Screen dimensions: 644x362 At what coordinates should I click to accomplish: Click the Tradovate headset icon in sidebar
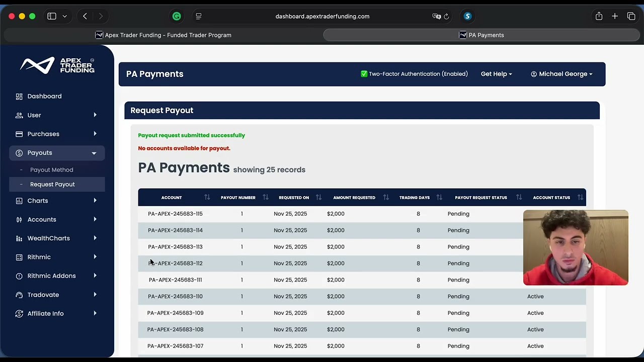click(x=19, y=295)
